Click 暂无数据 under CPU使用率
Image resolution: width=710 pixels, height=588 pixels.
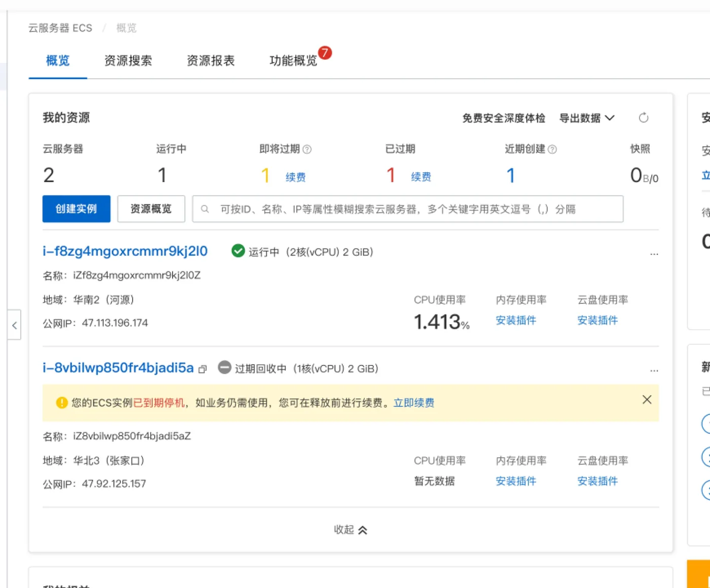pos(434,481)
